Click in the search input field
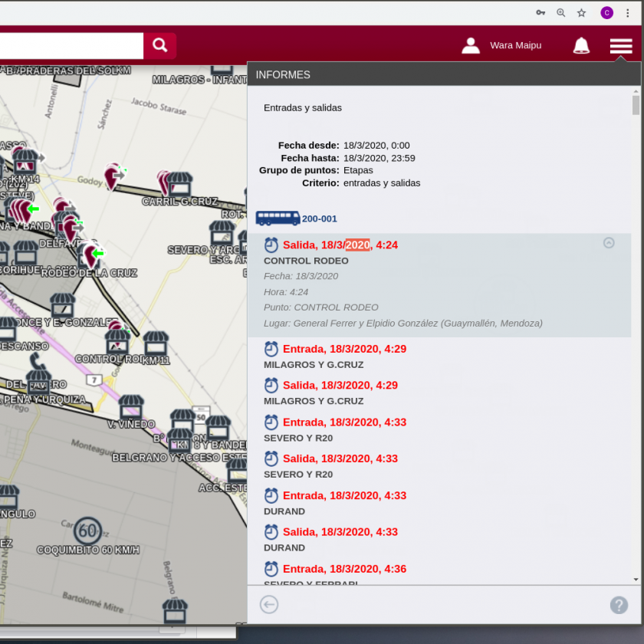The width and height of the screenshot is (644, 644). (x=69, y=45)
